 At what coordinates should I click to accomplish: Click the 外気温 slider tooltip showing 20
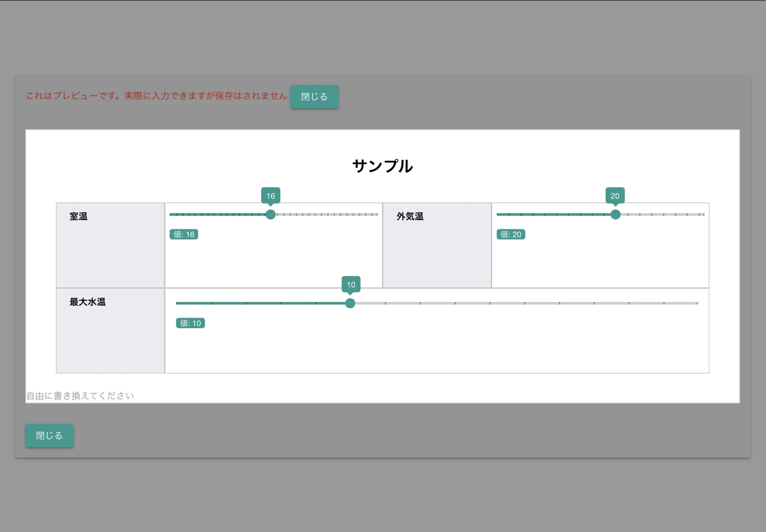[615, 196]
